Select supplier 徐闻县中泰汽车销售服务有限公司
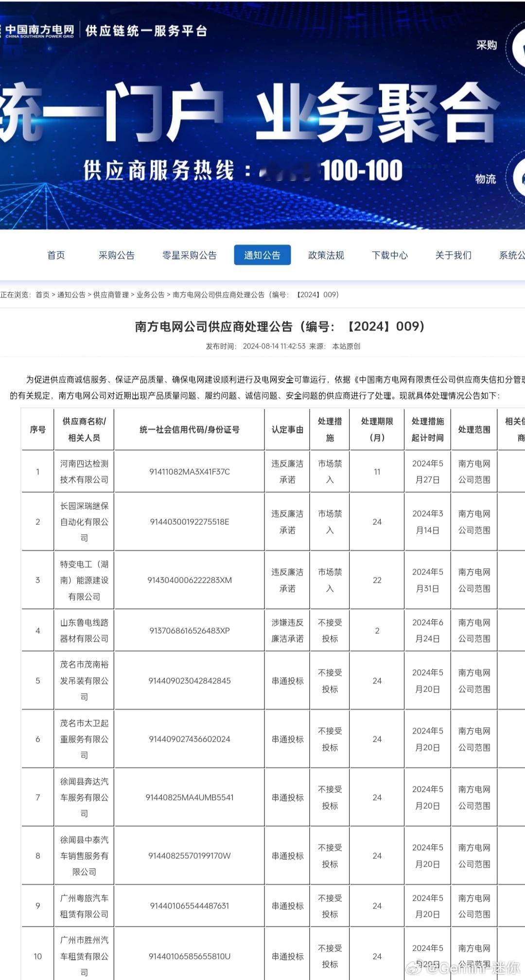 pos(84,856)
